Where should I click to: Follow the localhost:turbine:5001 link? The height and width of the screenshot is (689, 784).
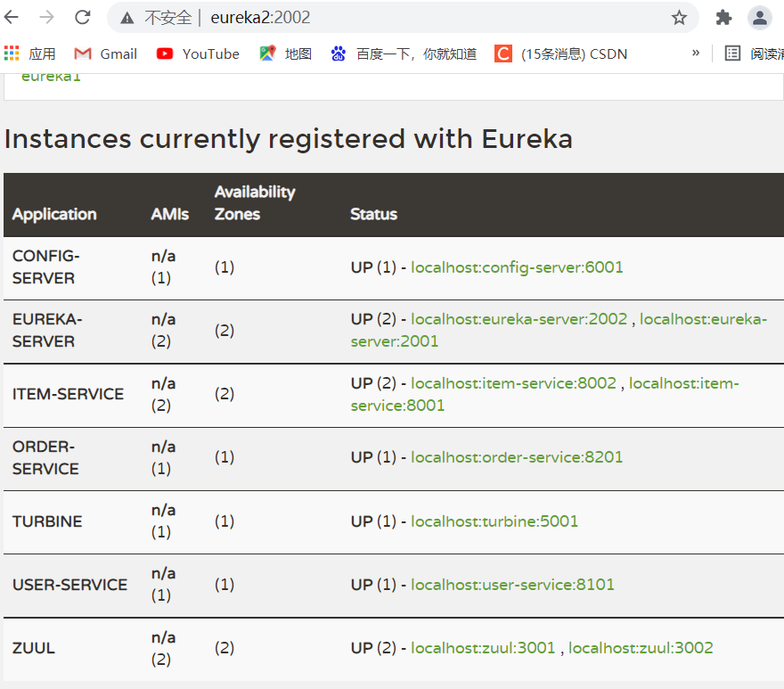click(494, 521)
